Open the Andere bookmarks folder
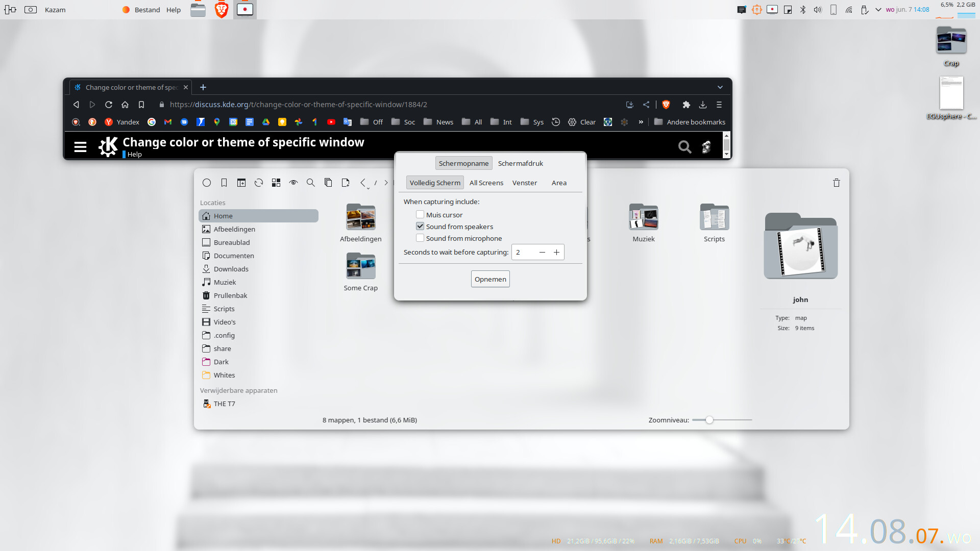Image resolution: width=980 pixels, height=551 pixels. point(690,122)
